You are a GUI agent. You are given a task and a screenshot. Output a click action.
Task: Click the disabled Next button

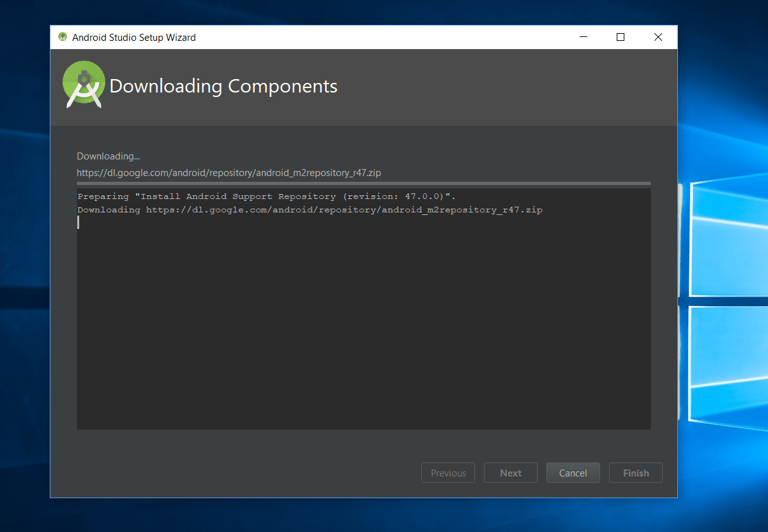coord(511,473)
